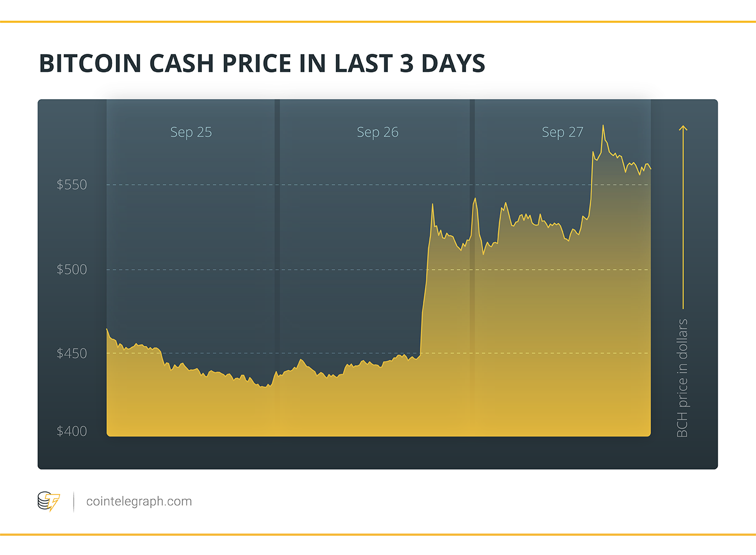Open the cointelegraph.com link text
Image resolution: width=756 pixels, height=555 pixels.
pyautogui.click(x=139, y=501)
